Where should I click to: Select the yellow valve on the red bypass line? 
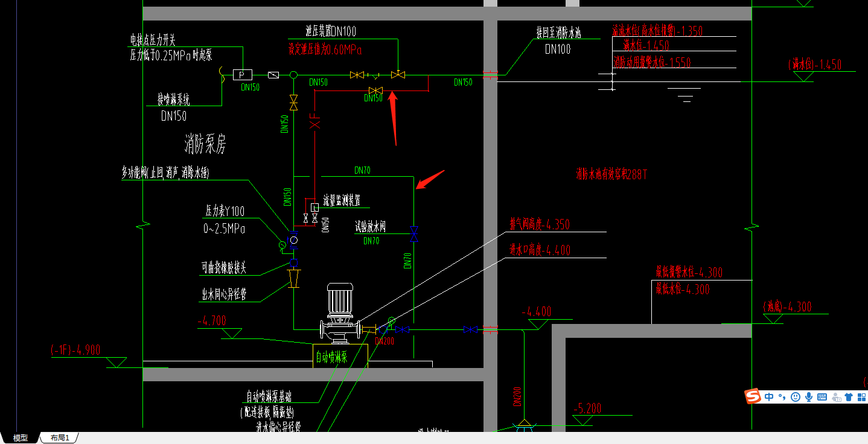pyautogui.click(x=375, y=91)
